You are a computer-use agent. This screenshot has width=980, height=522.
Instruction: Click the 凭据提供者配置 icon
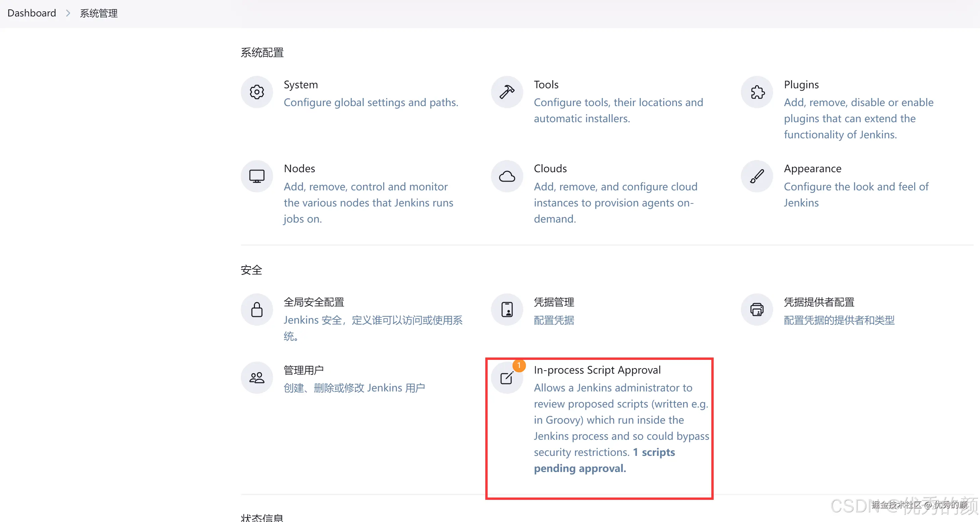(x=757, y=310)
